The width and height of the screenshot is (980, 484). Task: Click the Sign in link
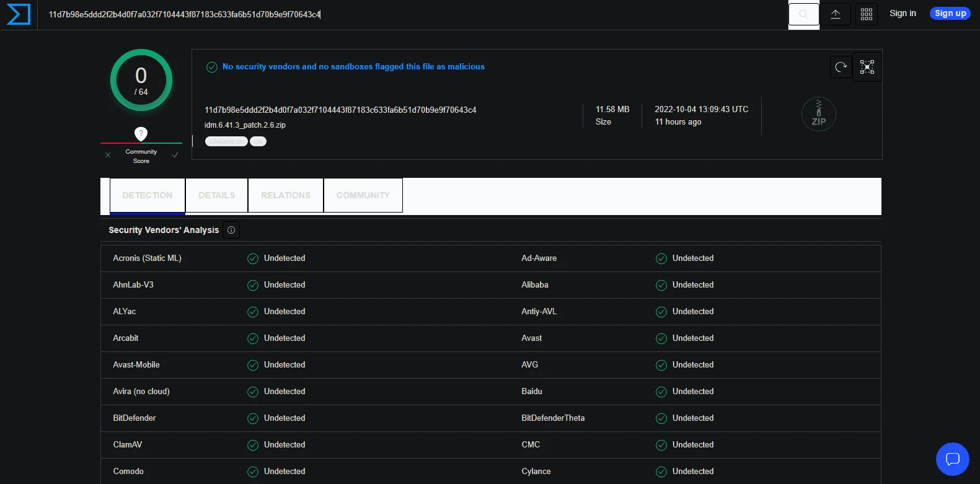(903, 13)
